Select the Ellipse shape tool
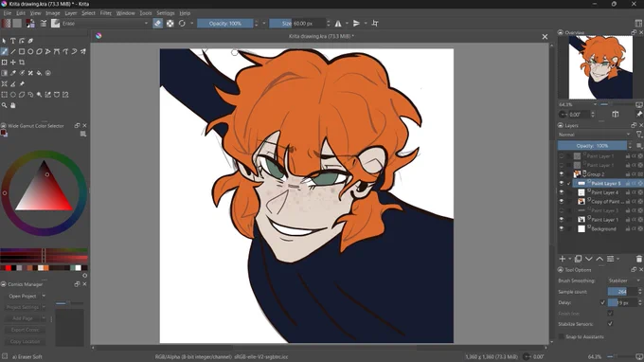644x362 pixels. coord(30,52)
